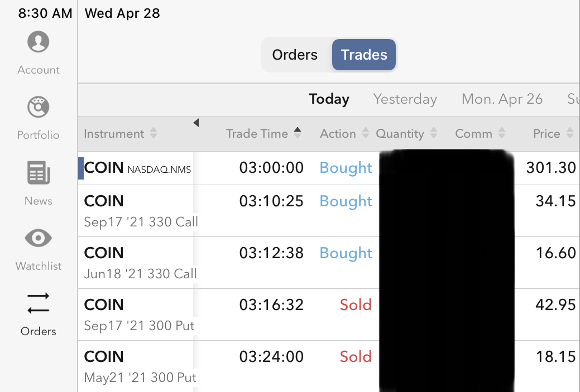
Task: Open the News newspaper icon
Action: pyautogui.click(x=38, y=173)
